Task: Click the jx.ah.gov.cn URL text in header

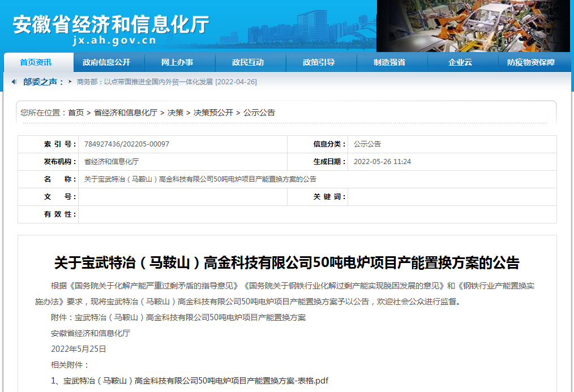Action: coord(114,41)
